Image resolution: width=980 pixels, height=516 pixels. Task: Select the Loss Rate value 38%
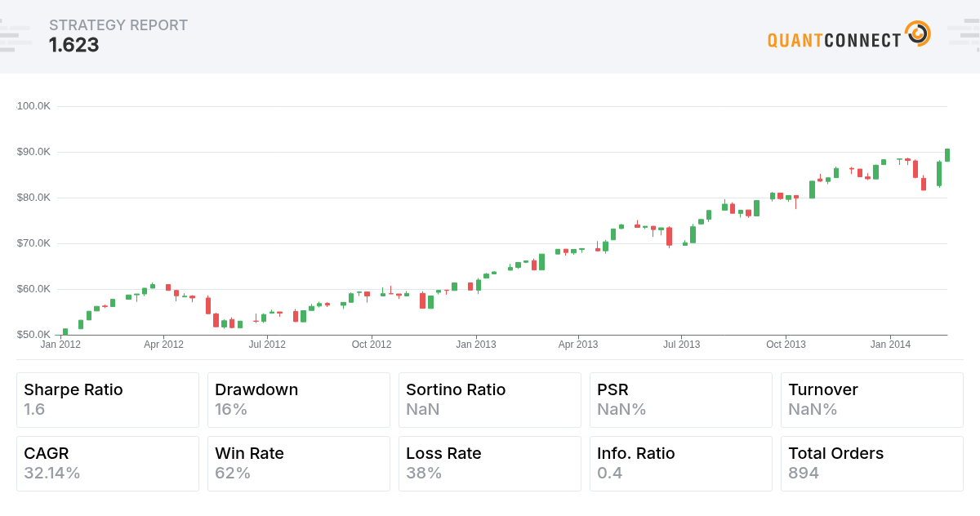point(424,473)
